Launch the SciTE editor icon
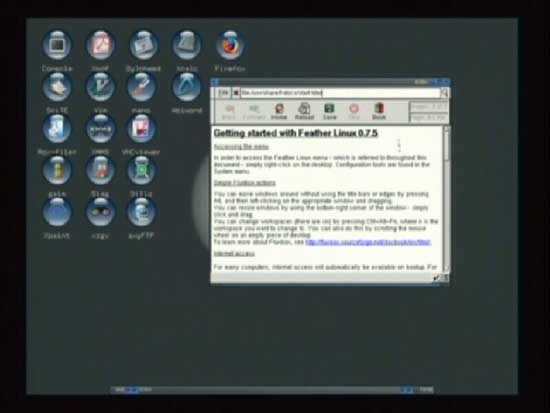Image resolution: width=550 pixels, height=413 pixels. tap(57, 87)
